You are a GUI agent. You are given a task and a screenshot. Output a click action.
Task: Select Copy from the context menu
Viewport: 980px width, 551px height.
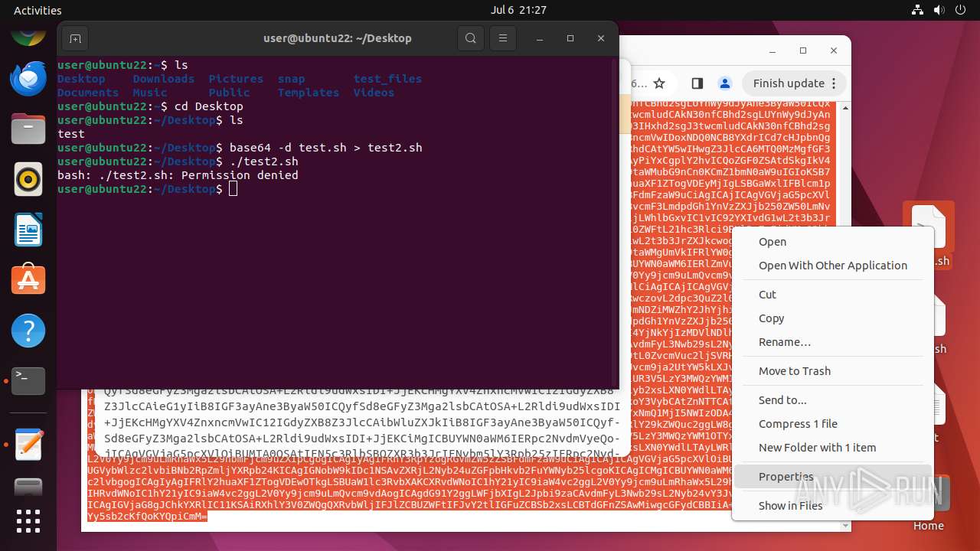[771, 318]
